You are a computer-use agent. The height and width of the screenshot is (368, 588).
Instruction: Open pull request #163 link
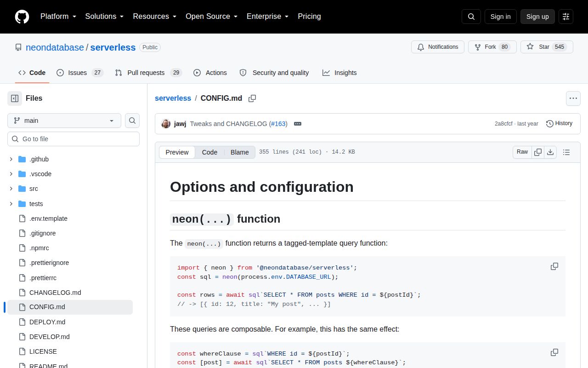click(278, 124)
